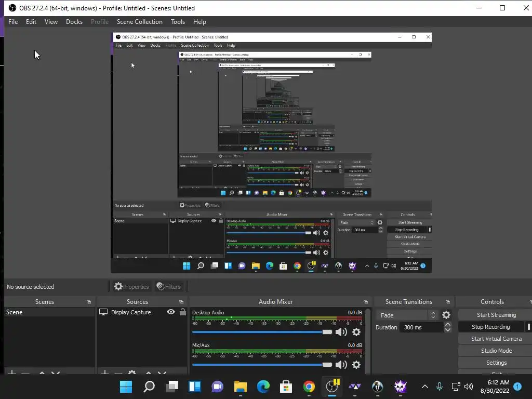Click the Audio Mixer vertical scrollbar
The width and height of the screenshot is (532, 399).
point(368,341)
